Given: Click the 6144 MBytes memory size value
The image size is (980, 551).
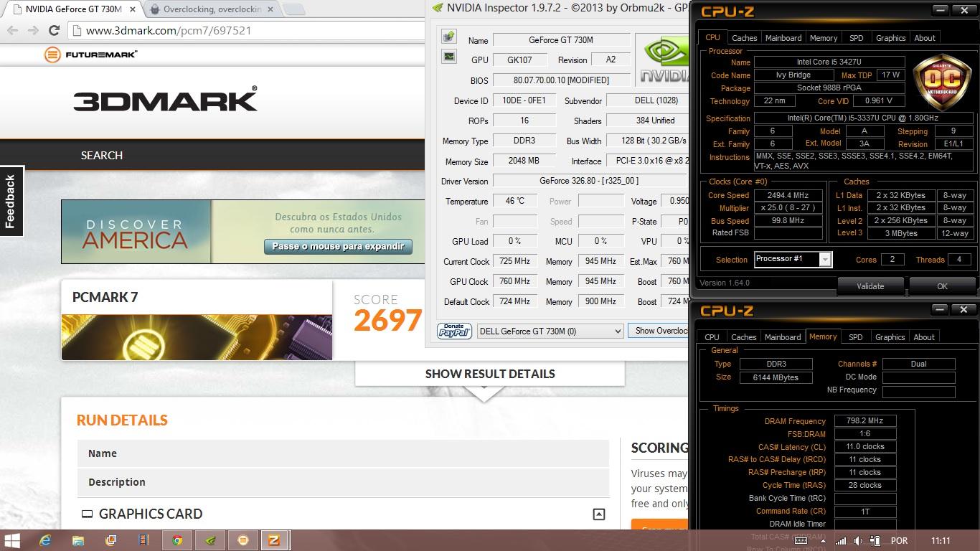Looking at the screenshot, I should point(776,377).
